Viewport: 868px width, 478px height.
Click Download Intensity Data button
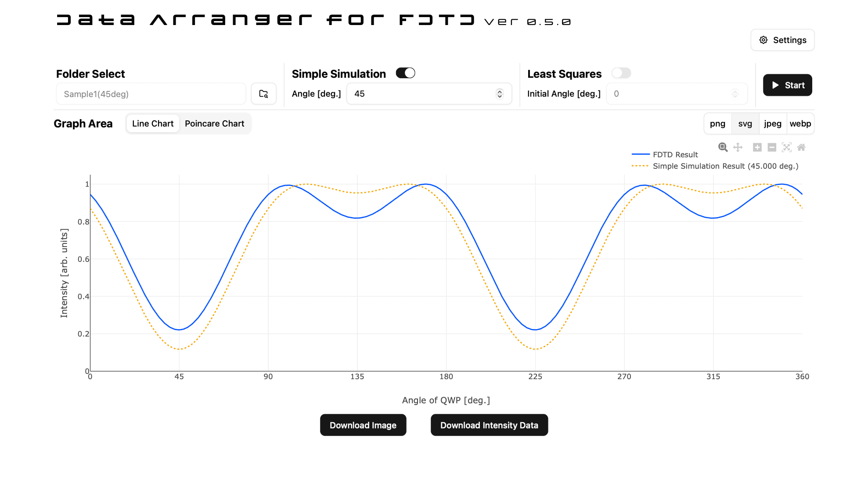pos(489,425)
